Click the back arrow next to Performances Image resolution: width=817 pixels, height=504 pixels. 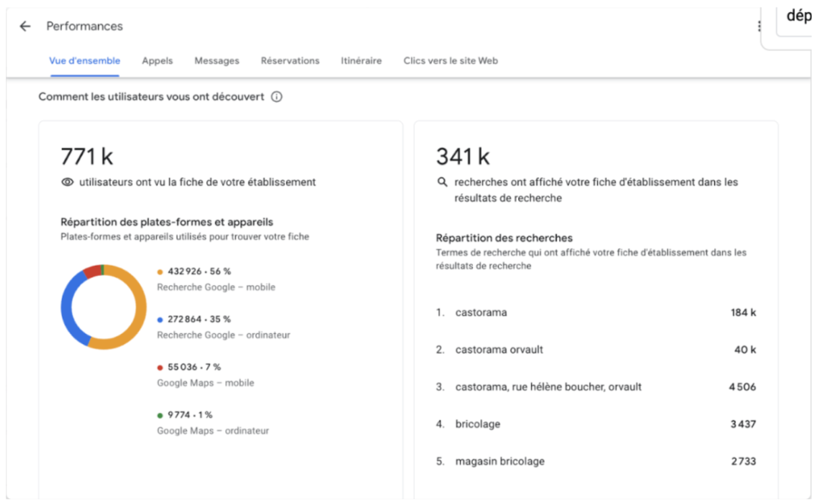pos(25,26)
